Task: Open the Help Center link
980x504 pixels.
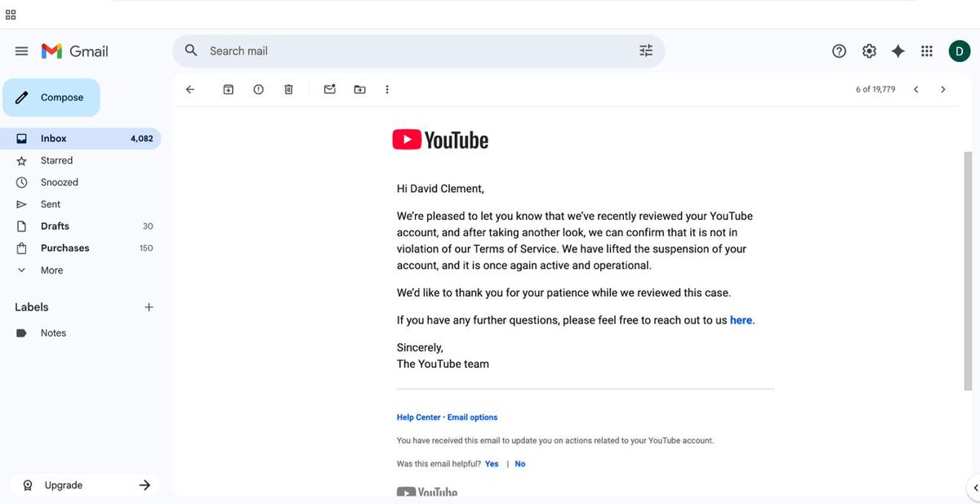Action: [x=418, y=417]
